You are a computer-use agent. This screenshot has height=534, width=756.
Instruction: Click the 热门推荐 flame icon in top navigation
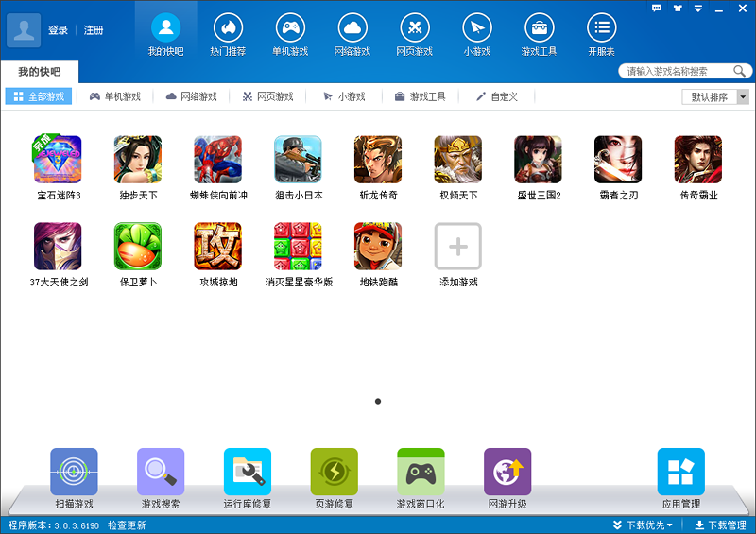228,27
